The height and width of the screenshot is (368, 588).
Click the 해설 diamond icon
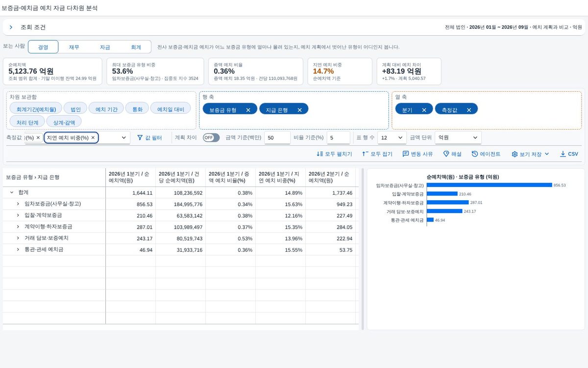pyautogui.click(x=446, y=154)
